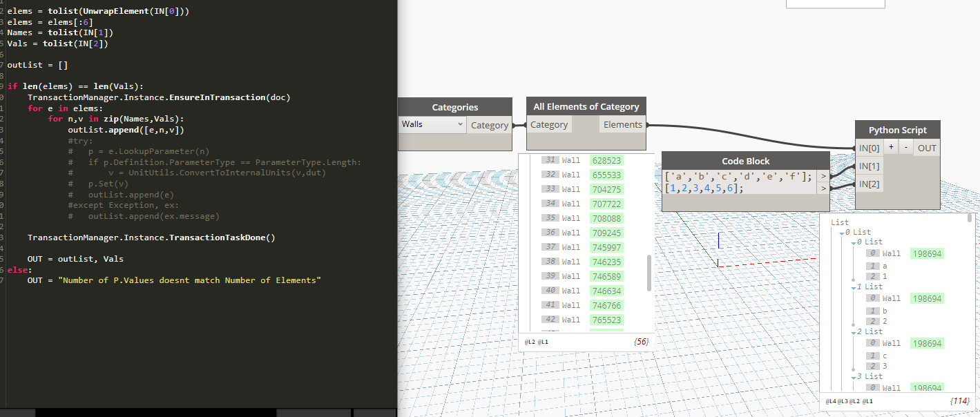Click the Category output port of the Categories node
980x417 pixels.
point(489,124)
